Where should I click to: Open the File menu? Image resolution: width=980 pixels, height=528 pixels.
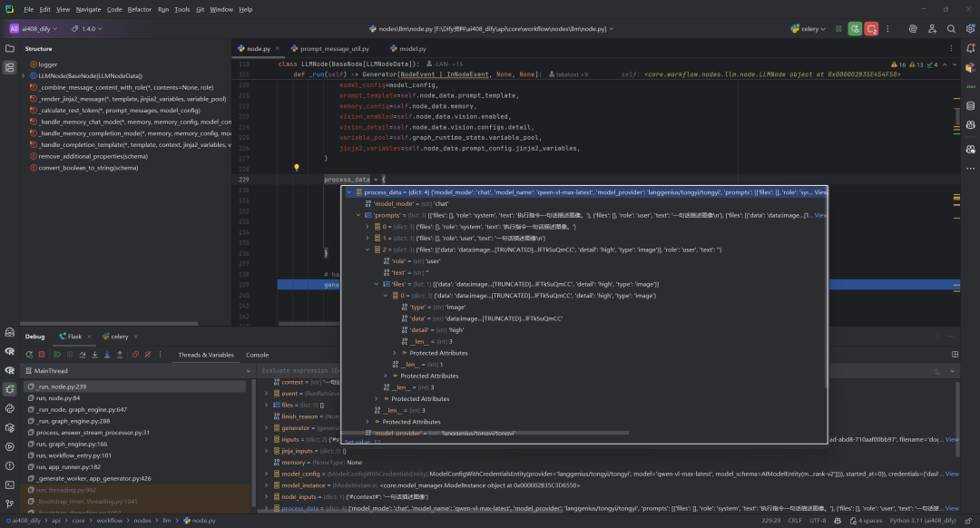coord(29,9)
